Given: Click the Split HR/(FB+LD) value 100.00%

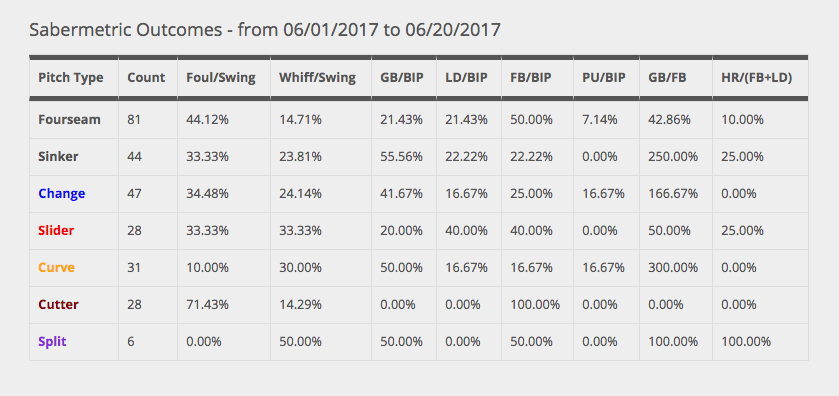Looking at the screenshot, I should pos(746,341).
